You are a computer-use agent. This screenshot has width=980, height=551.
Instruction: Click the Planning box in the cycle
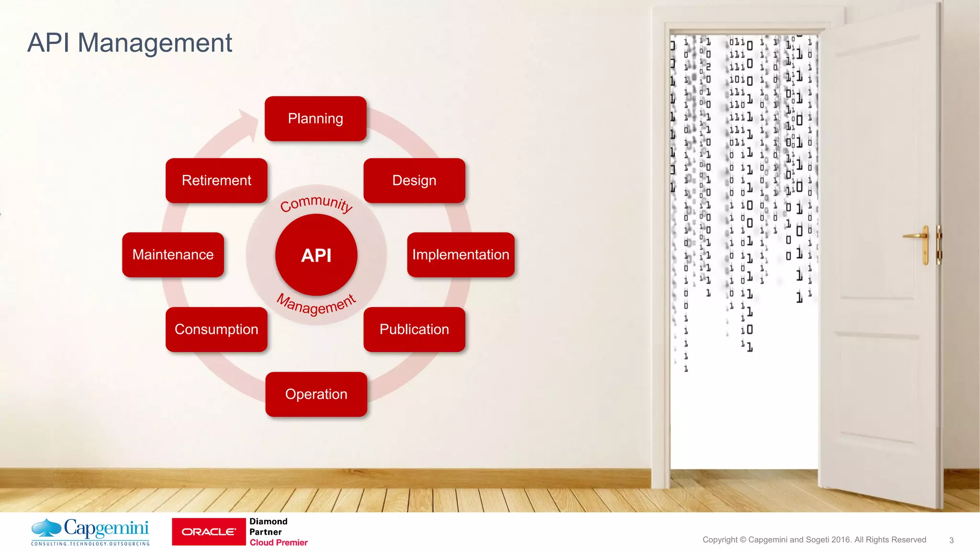(x=315, y=119)
